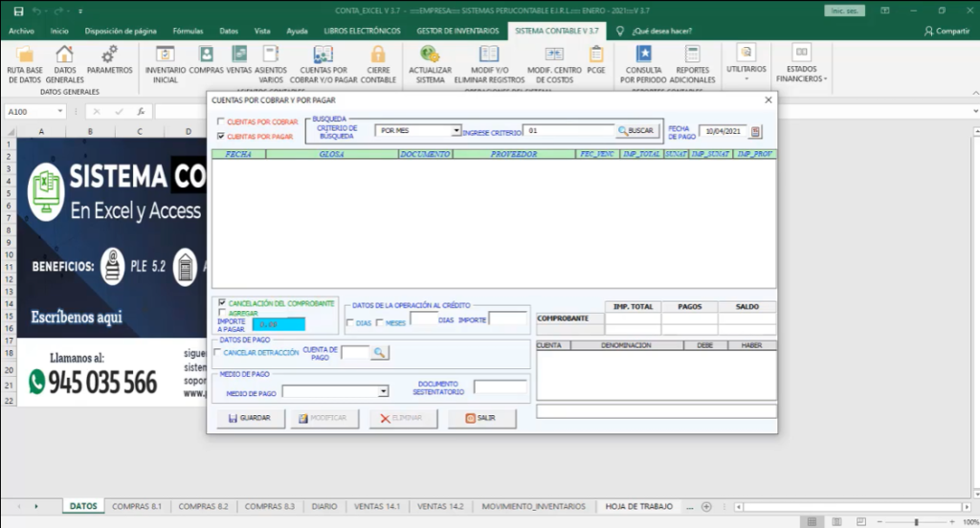Click the Guardar button
This screenshot has width=980, height=528.
point(250,418)
